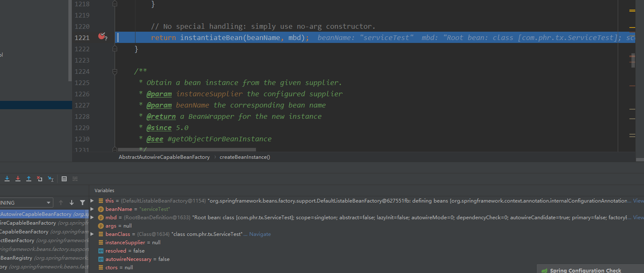The image size is (644, 273).
Task: Expand the beanName variable node
Action: (92, 209)
